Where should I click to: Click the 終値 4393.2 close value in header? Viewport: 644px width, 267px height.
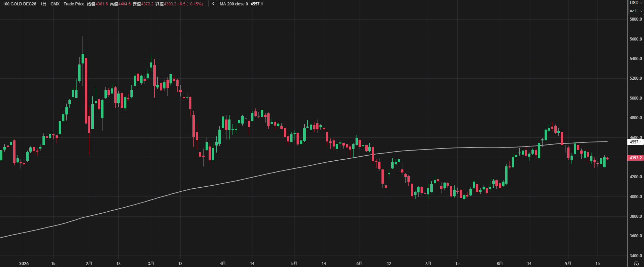166,4
